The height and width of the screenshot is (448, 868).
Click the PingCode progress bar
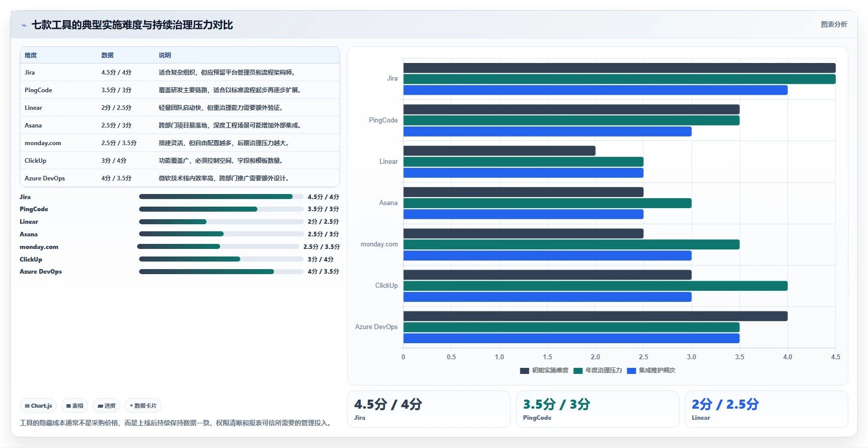click(221, 209)
